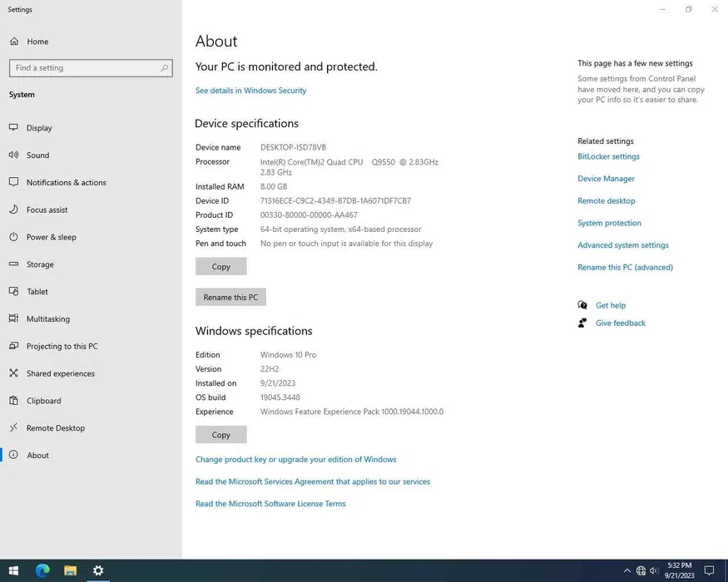
Task: Click the Settings gear taskbar icon
Action: click(x=98, y=570)
